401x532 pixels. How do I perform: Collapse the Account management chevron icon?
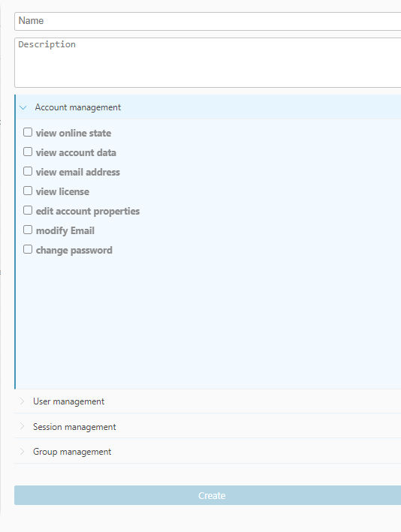[23, 107]
